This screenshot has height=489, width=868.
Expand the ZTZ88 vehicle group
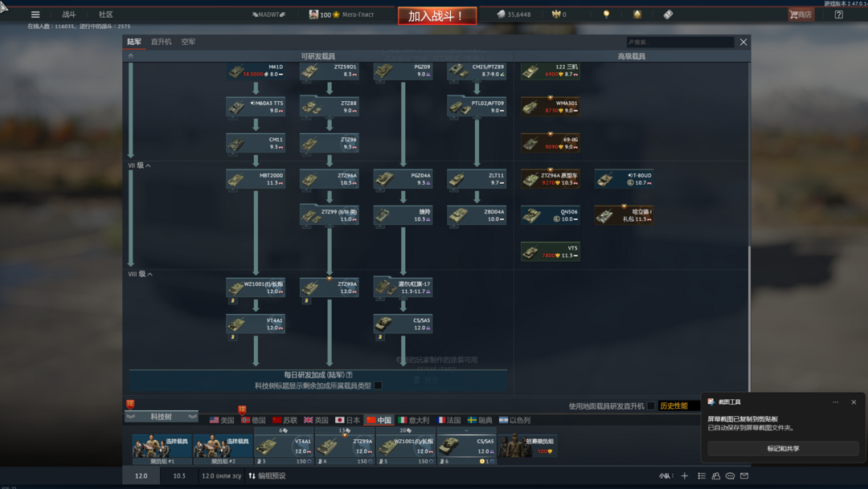point(330,107)
